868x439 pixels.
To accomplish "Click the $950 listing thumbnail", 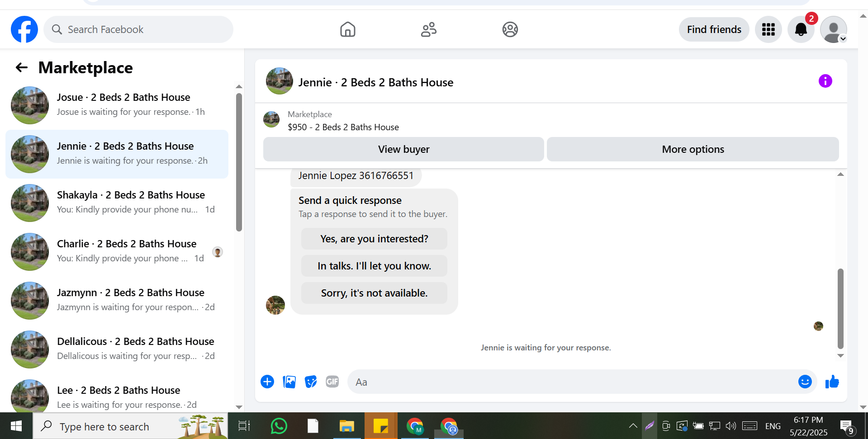I will 271,119.
